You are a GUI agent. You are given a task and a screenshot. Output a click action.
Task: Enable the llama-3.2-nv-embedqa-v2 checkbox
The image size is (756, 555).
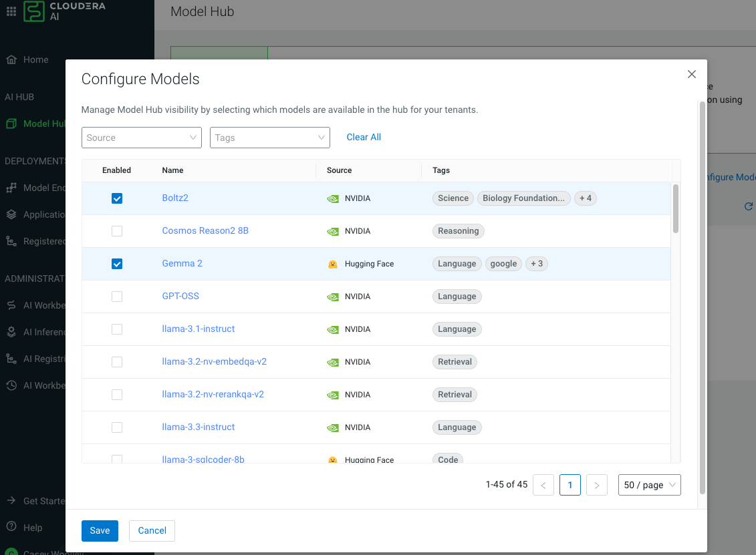[117, 362]
